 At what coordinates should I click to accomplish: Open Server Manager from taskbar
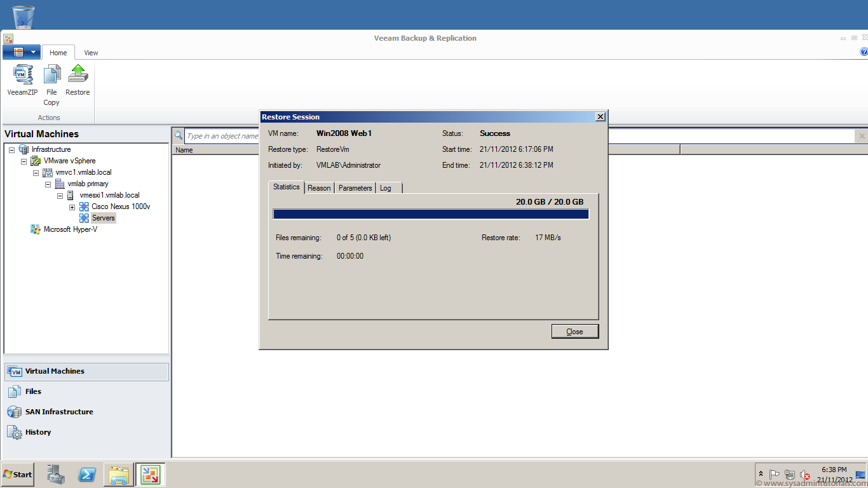pyautogui.click(x=56, y=475)
